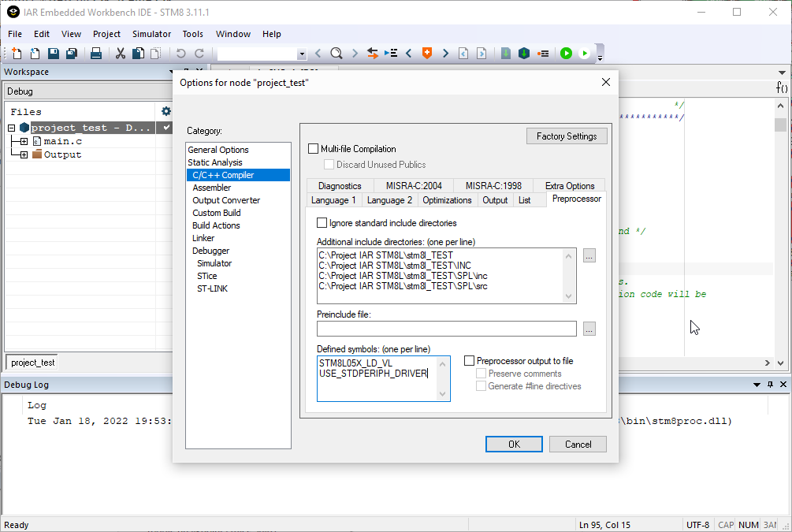This screenshot has height=532, width=792.
Task: Open the Simulator menu
Action: click(151, 34)
